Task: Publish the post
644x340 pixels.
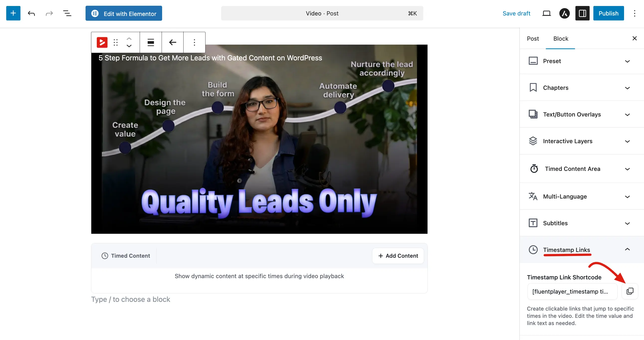Action: (x=608, y=13)
